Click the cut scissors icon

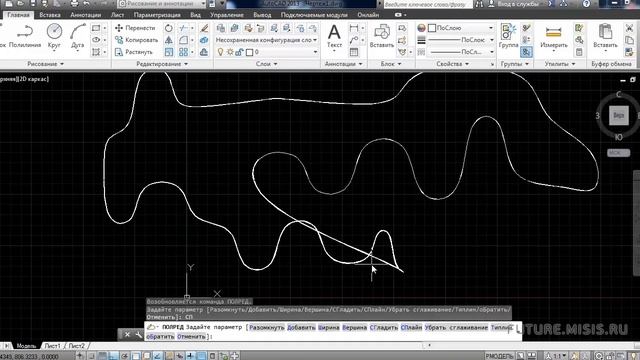click(x=629, y=28)
